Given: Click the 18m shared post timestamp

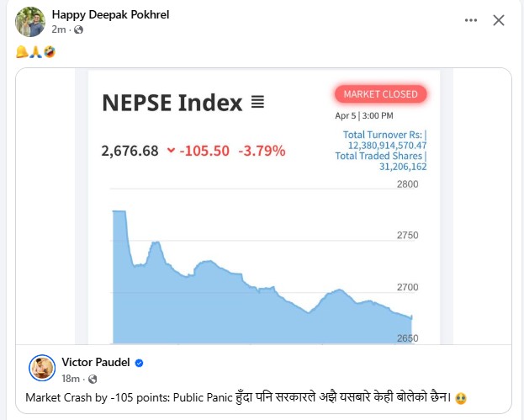Looking at the screenshot, I should (70, 379).
